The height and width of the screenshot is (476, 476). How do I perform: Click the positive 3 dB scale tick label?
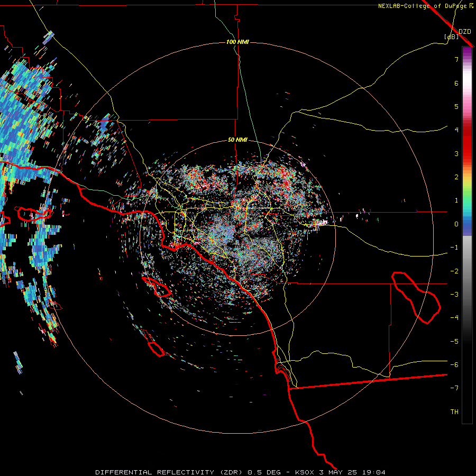[x=456, y=153]
